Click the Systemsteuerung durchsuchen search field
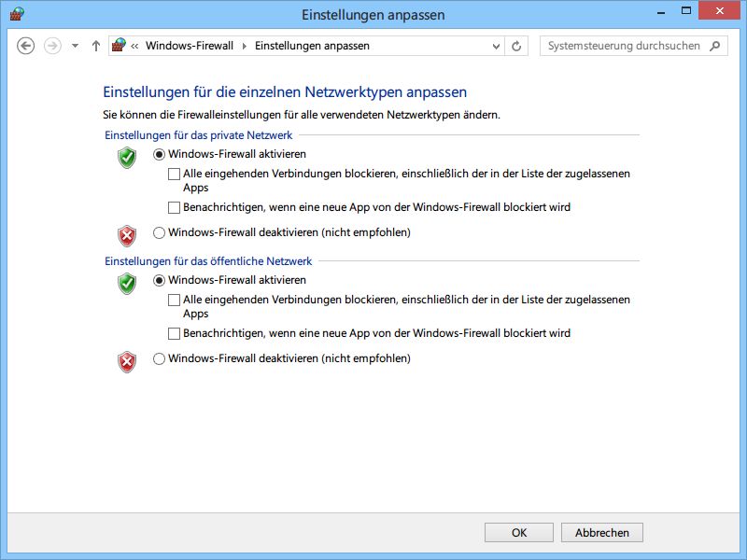 (x=634, y=46)
